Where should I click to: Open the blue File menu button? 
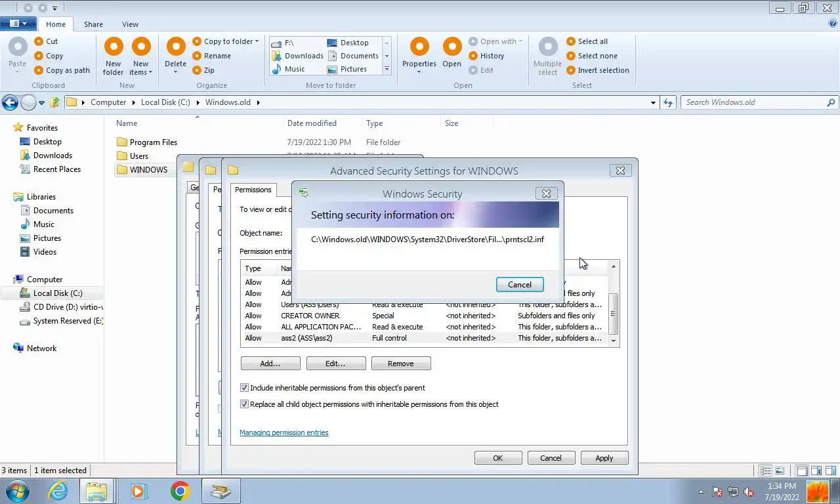(18, 24)
